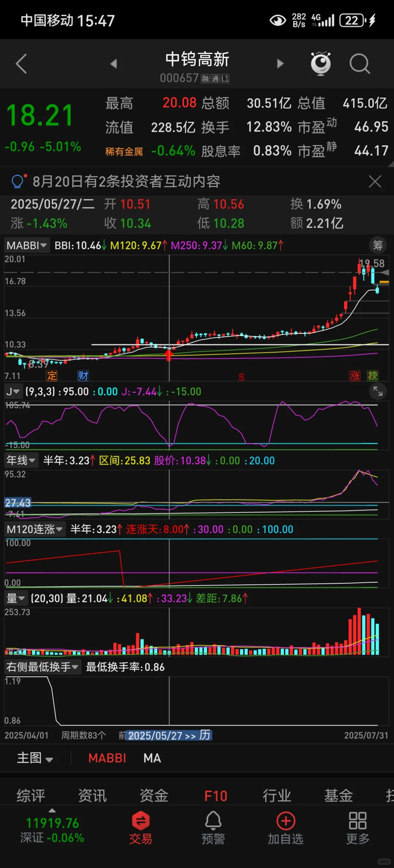Tap the 深证 index ticker
This screenshot has width=394, height=868.
[x=52, y=830]
